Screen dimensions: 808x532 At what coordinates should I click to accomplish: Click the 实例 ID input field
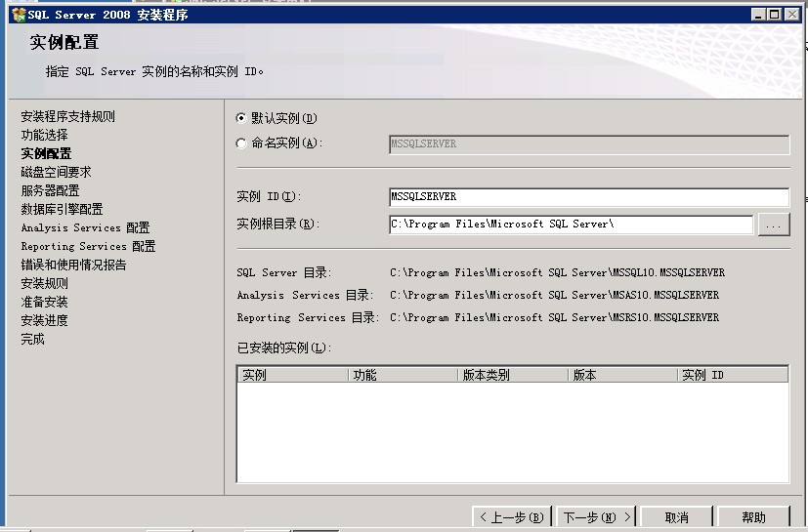pos(588,196)
